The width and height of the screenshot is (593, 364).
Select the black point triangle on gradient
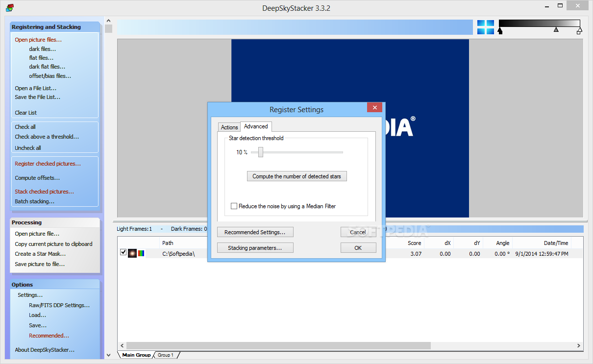click(x=500, y=31)
